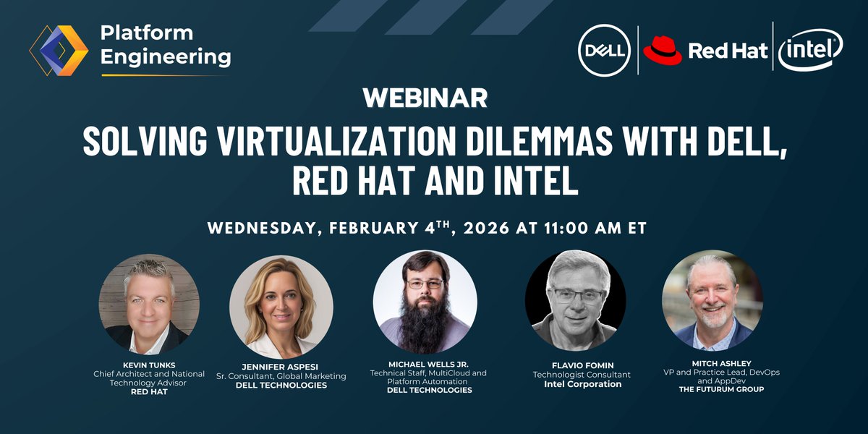Click the Solving Virtualization Dilemmas headline

[434, 161]
